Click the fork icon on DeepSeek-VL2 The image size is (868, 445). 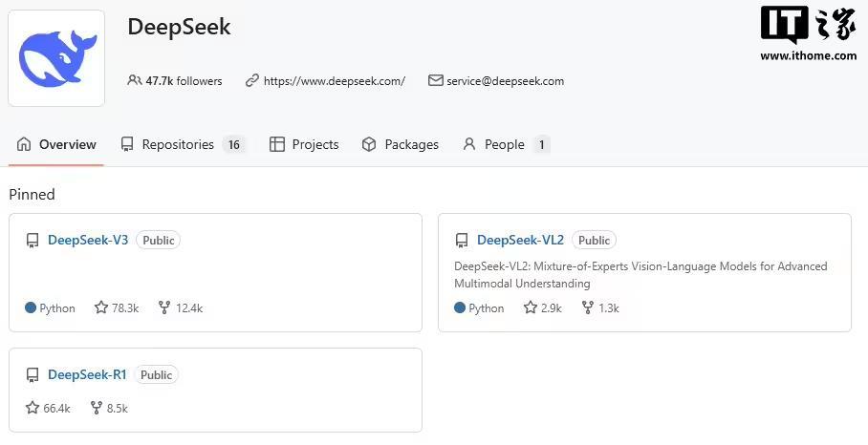pyautogui.click(x=587, y=307)
